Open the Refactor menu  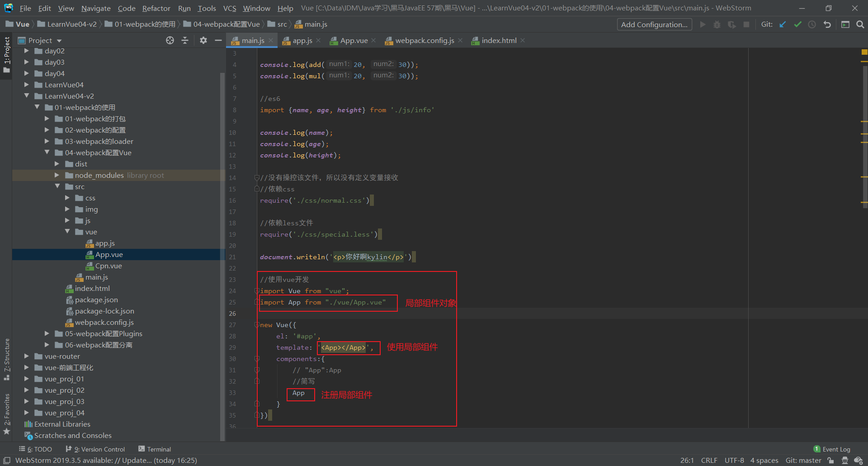[156, 8]
